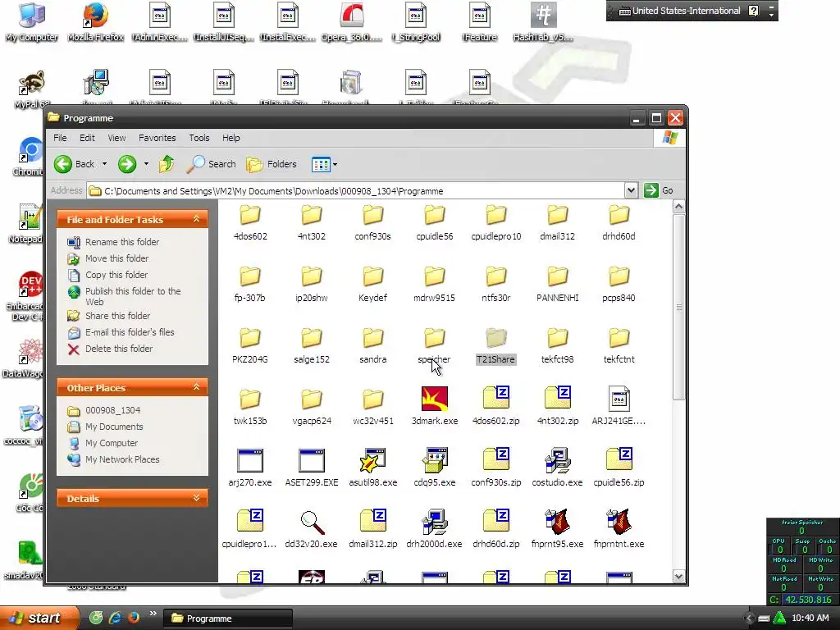Click the Programme taskbar button
Screen dimensions: 840x630
tap(227, 619)
